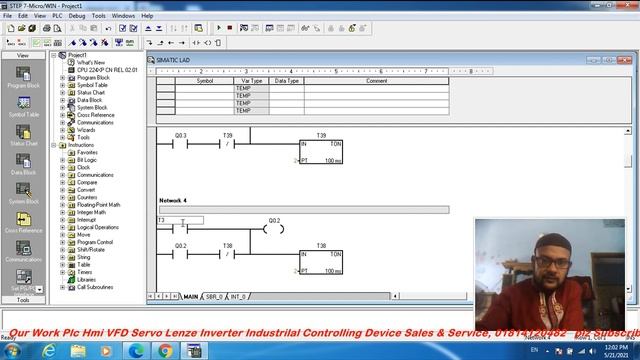Click the T38 TON timer box

click(321, 262)
